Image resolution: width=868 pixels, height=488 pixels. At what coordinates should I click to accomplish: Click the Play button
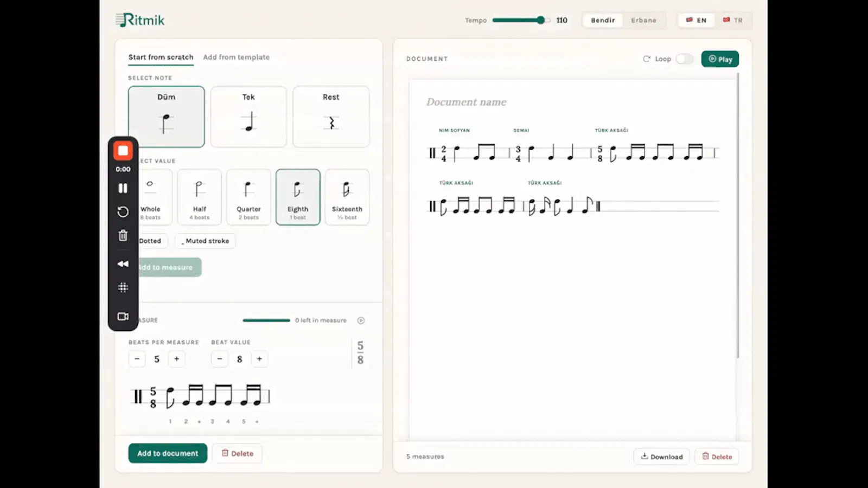[x=720, y=59]
